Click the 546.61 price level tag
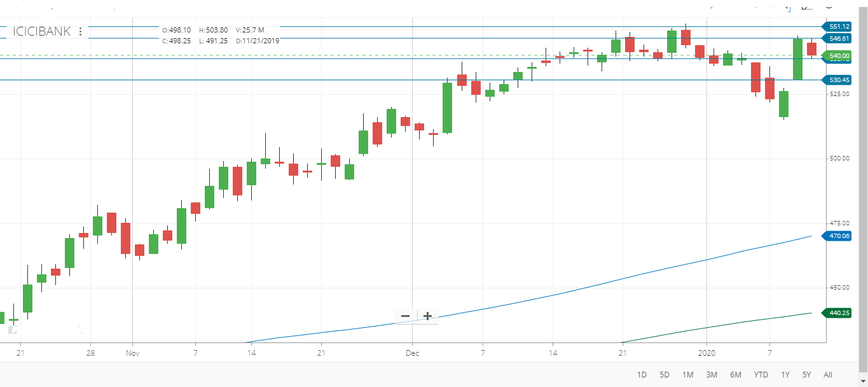The height and width of the screenshot is (387, 868). [839, 39]
